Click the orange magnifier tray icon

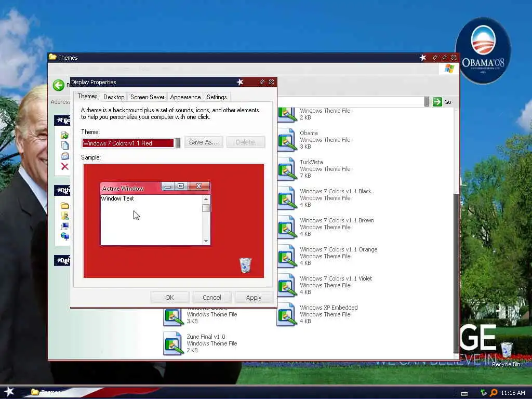point(494,393)
